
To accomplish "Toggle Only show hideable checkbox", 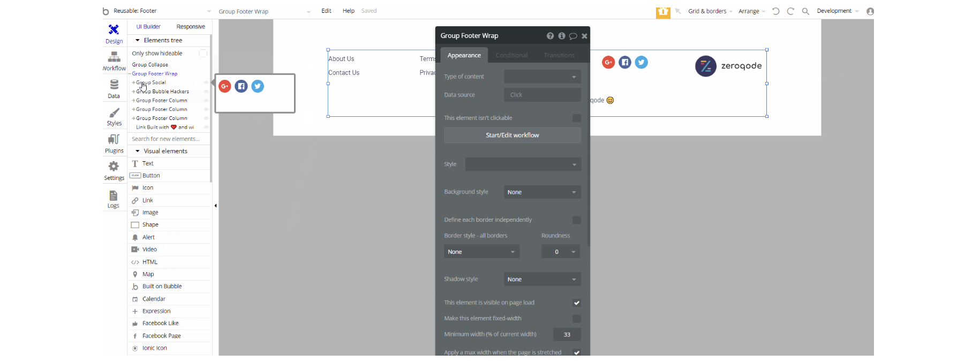I will pos(203,53).
